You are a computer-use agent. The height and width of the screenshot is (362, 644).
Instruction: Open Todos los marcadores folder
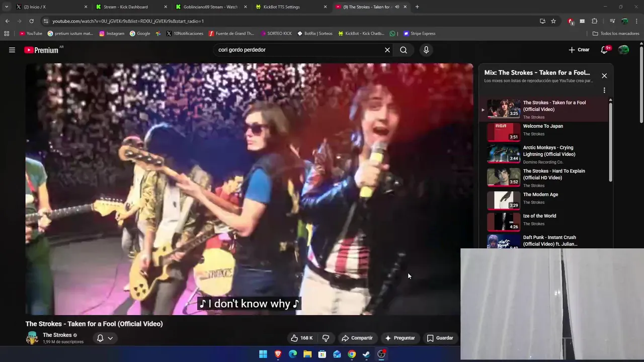pyautogui.click(x=616, y=34)
